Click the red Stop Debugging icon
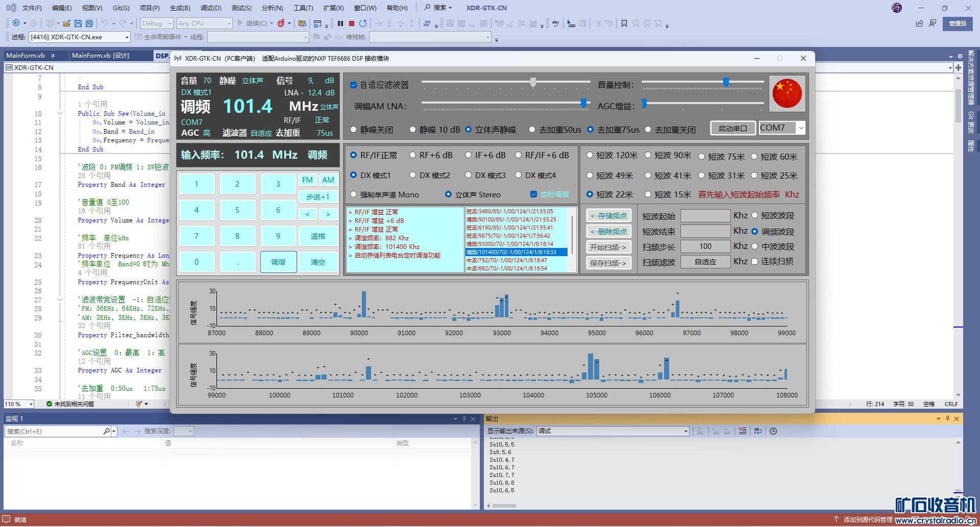980x527 pixels. 352,23
